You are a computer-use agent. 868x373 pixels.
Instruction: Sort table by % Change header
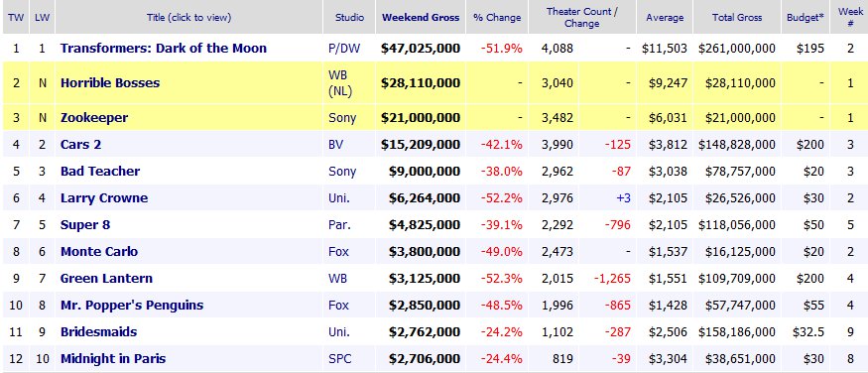pos(497,17)
